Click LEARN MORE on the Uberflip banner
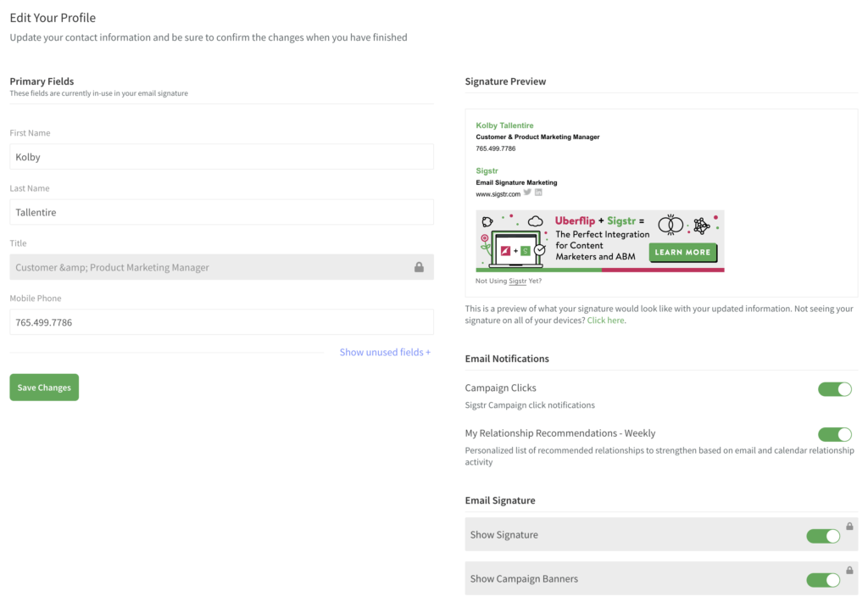868x608 pixels. point(682,253)
